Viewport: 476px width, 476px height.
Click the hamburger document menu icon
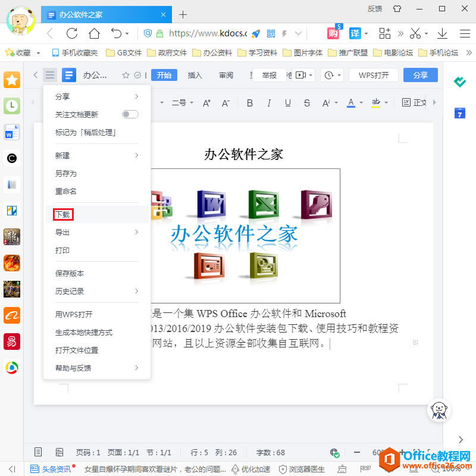click(50, 75)
